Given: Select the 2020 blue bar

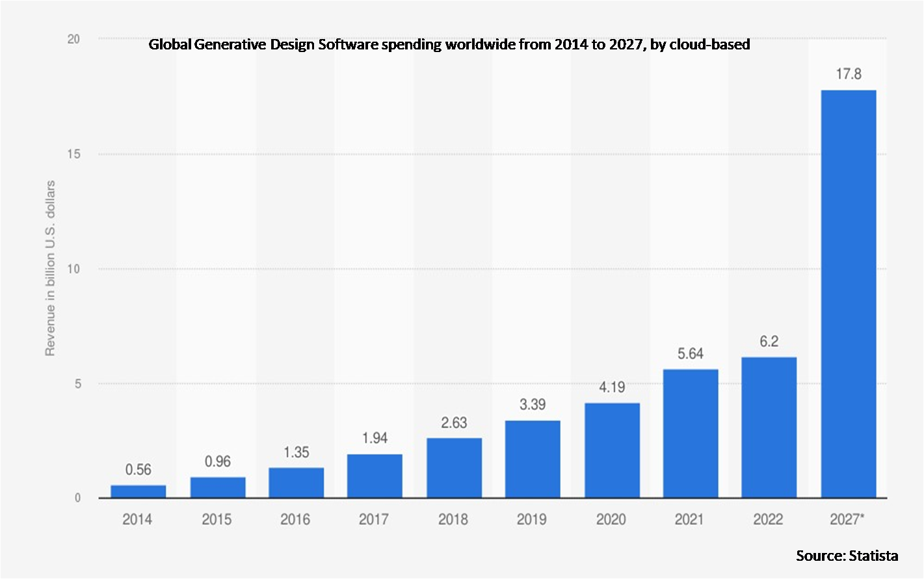Looking at the screenshot, I should coord(611,450).
